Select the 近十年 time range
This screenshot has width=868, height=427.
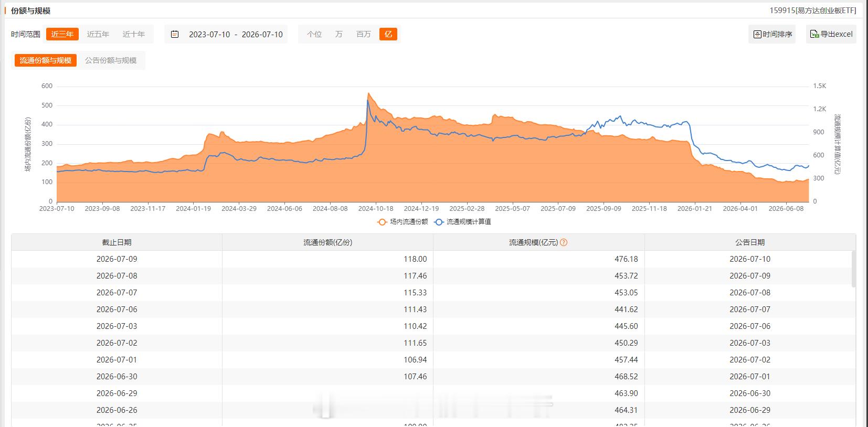[x=134, y=34]
